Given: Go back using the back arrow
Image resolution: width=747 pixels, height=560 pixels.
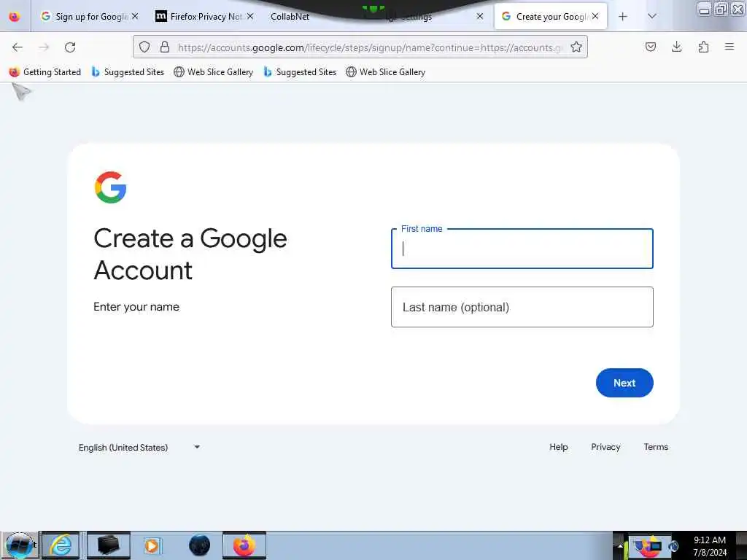Looking at the screenshot, I should (x=18, y=47).
